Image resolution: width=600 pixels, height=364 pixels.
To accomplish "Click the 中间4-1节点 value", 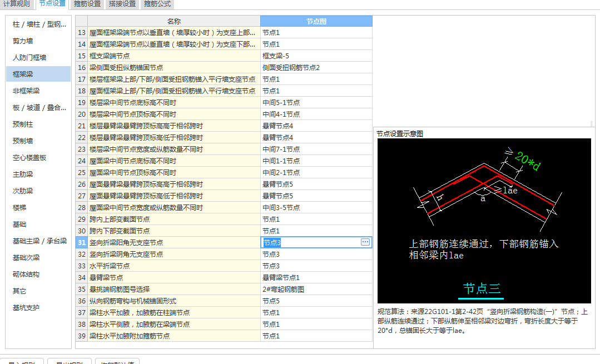I will [316, 114].
